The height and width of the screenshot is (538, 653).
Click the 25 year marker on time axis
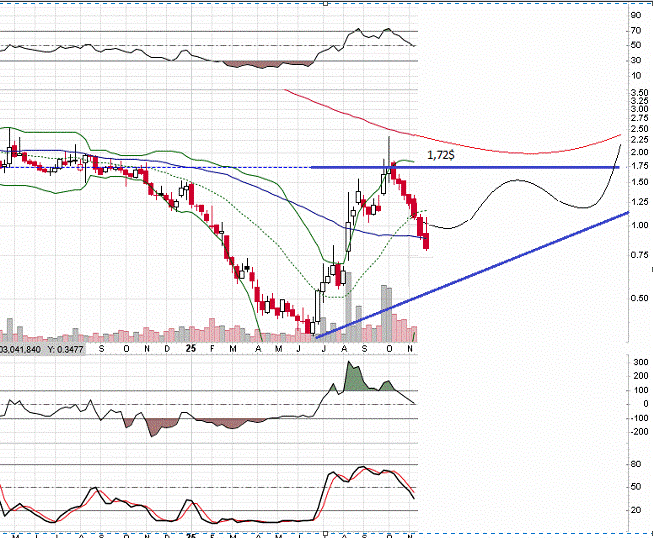(x=190, y=349)
